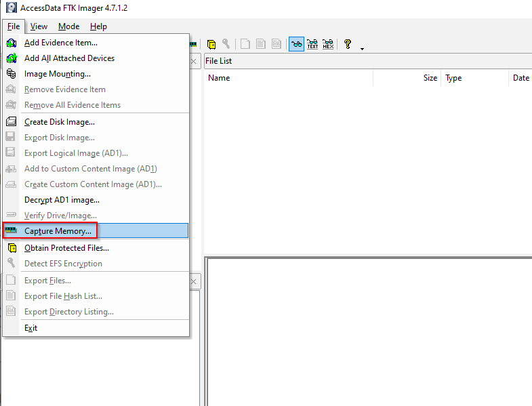Click the toolbar Detect EFS Encryption key icon

pos(226,44)
